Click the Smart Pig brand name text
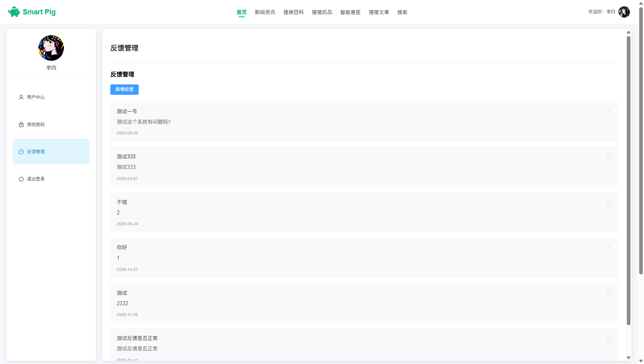The width and height of the screenshot is (644, 364). [39, 12]
